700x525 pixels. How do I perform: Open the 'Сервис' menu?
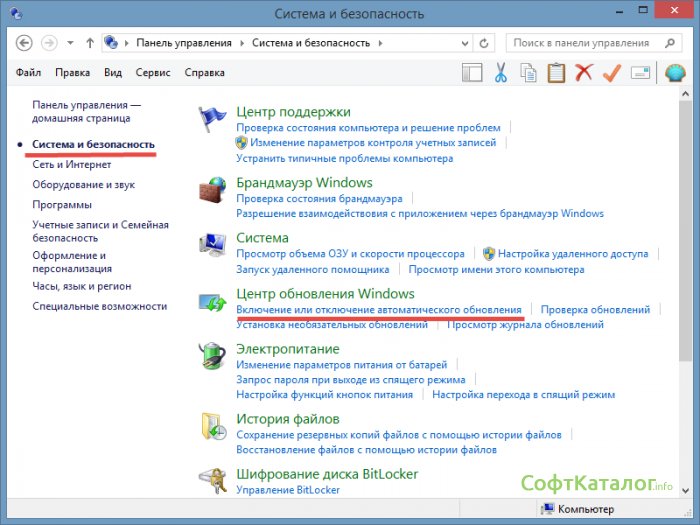click(152, 73)
